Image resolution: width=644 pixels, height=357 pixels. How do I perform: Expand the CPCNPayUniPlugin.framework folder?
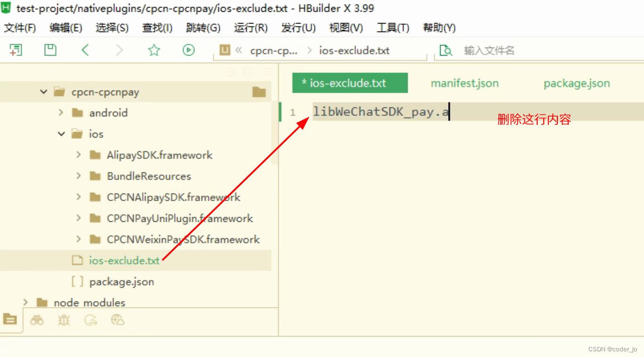[79, 219]
